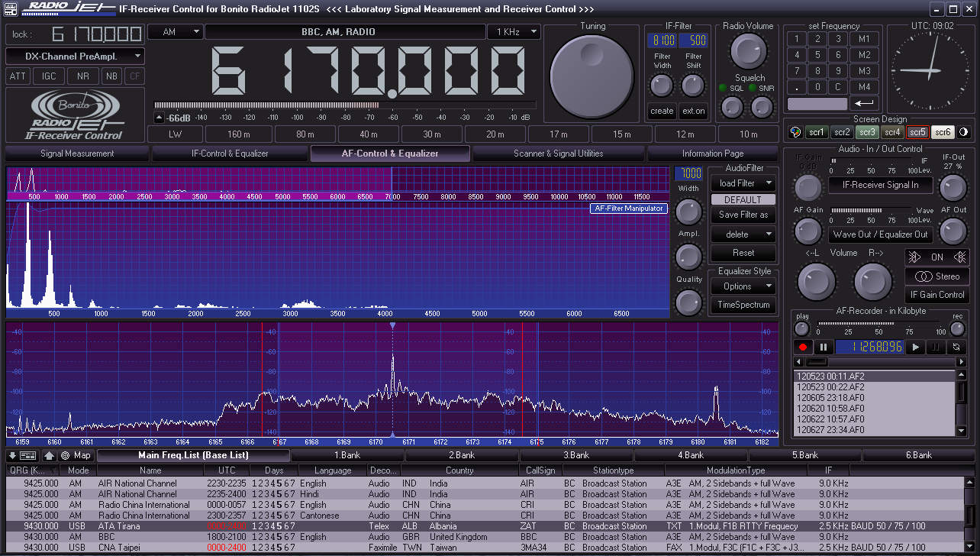Click keypad memory button M1
The image size is (980, 556).
click(x=865, y=39)
